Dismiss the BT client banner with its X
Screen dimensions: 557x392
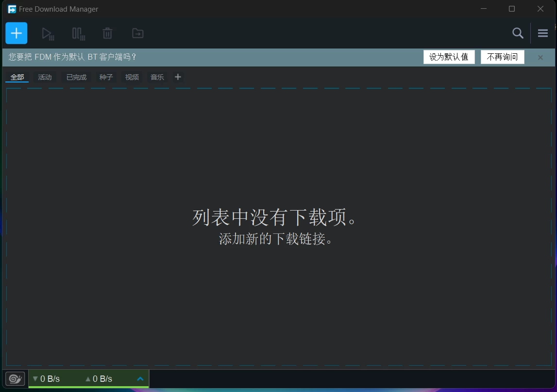click(540, 57)
